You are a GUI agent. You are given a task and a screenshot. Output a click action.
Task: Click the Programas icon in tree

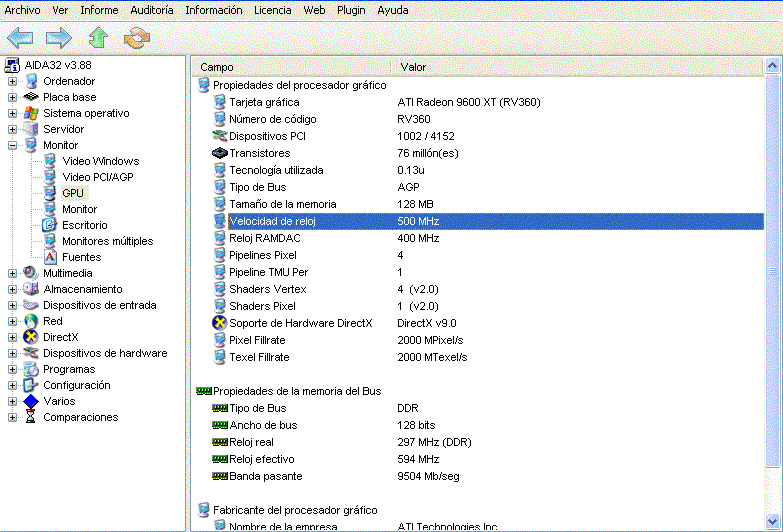pyautogui.click(x=31, y=369)
